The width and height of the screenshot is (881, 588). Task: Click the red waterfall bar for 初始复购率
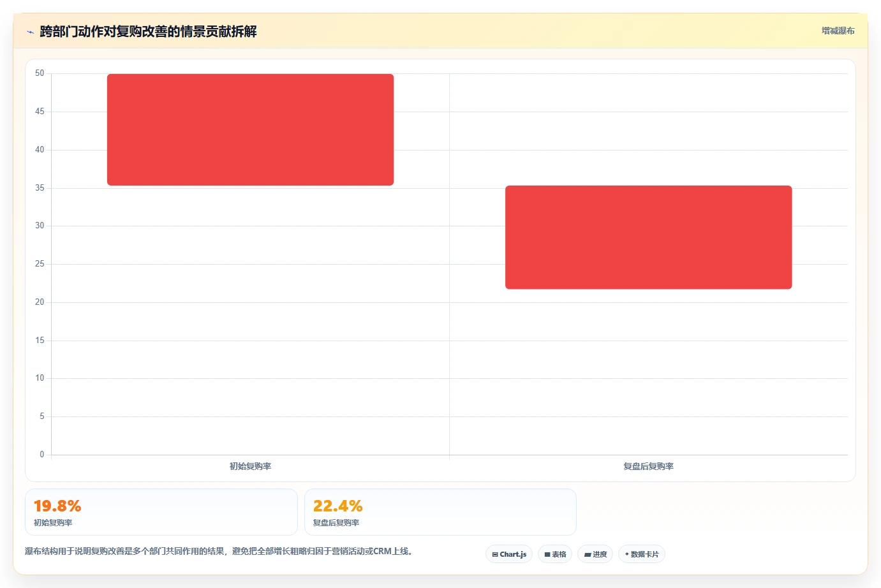[x=250, y=130]
